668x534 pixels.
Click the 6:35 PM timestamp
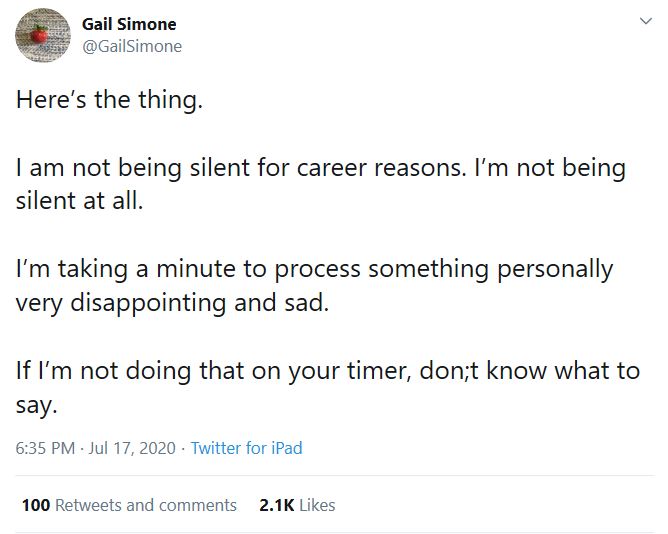pyautogui.click(x=45, y=448)
